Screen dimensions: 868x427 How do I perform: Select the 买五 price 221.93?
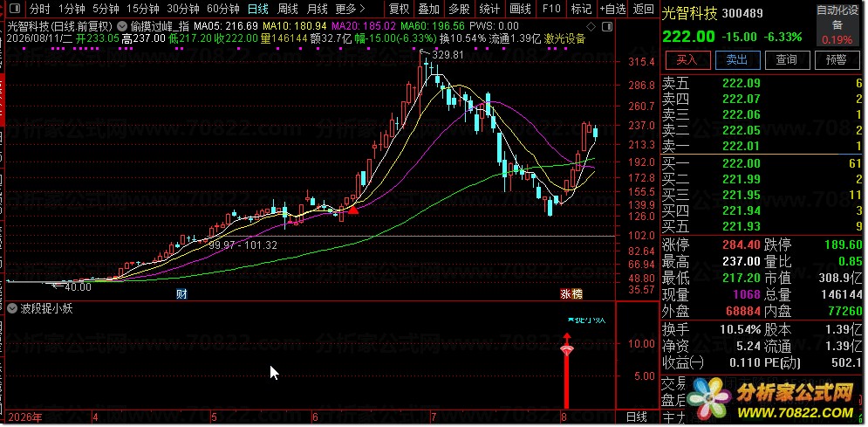click(742, 226)
